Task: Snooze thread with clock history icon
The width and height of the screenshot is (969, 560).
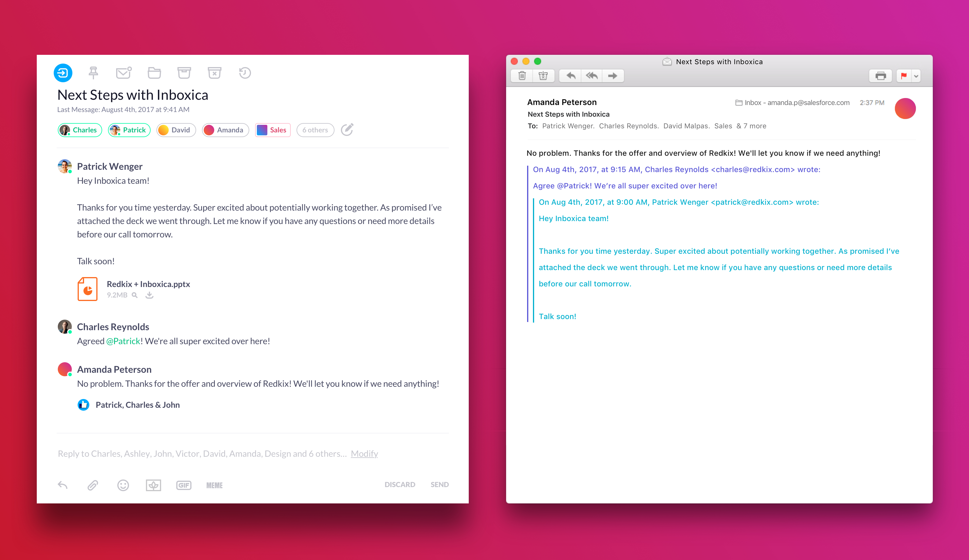Action: point(245,73)
